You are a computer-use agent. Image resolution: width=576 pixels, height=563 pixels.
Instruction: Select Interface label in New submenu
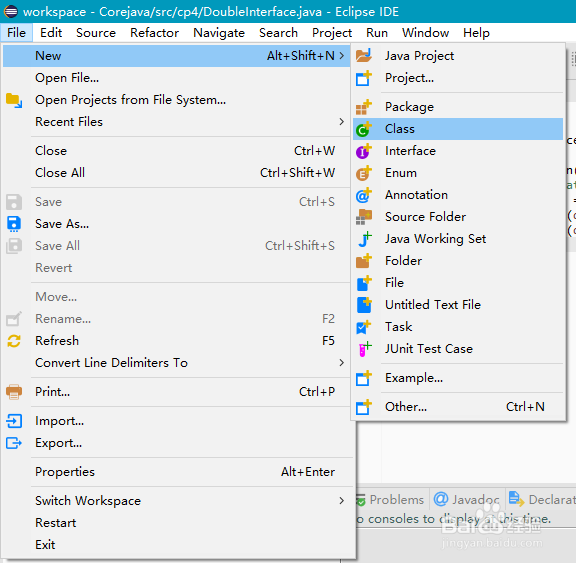pyautogui.click(x=410, y=151)
